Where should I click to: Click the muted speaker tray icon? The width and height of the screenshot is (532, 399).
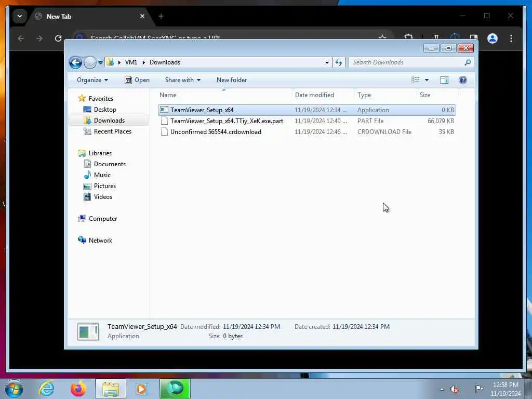click(x=455, y=389)
